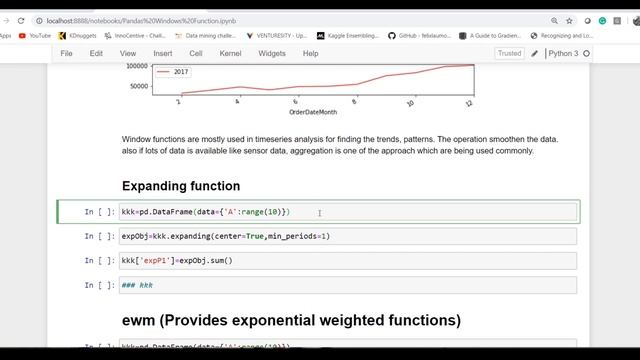The image size is (640, 360).
Task: Open the A Guide to Gradient bookmark
Action: (490, 36)
